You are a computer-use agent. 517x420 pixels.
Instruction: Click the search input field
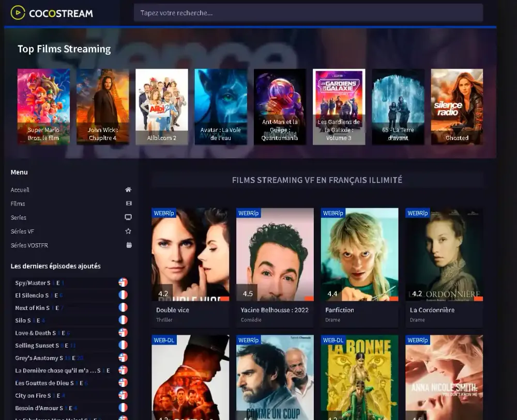(309, 12)
